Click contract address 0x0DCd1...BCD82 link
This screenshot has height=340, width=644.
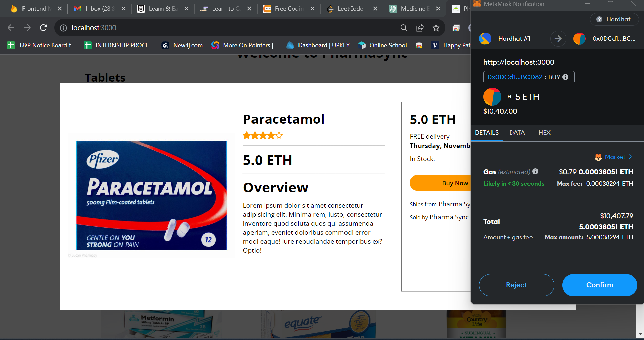(x=515, y=77)
